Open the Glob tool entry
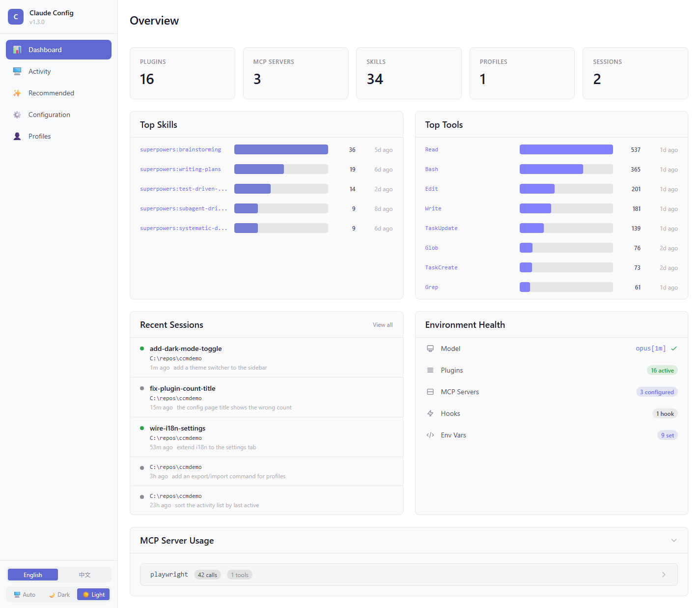The width and height of the screenshot is (700, 608). tap(431, 248)
